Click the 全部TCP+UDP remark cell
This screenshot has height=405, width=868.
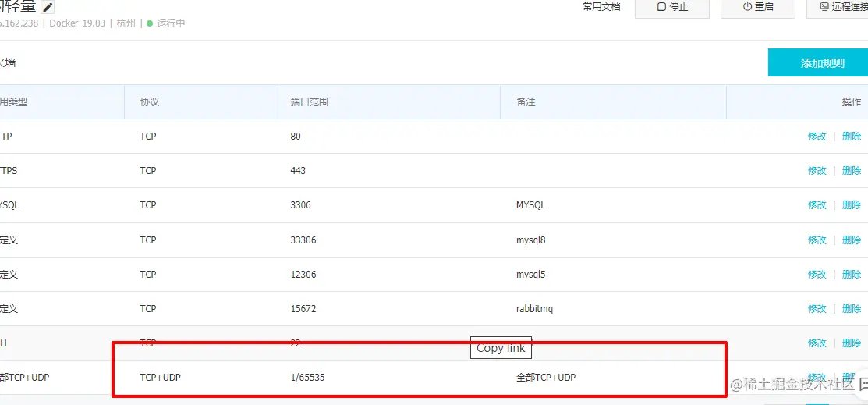click(x=546, y=378)
